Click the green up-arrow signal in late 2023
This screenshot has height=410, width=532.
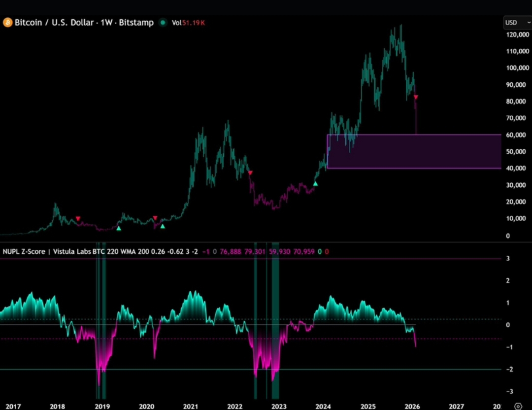316,184
